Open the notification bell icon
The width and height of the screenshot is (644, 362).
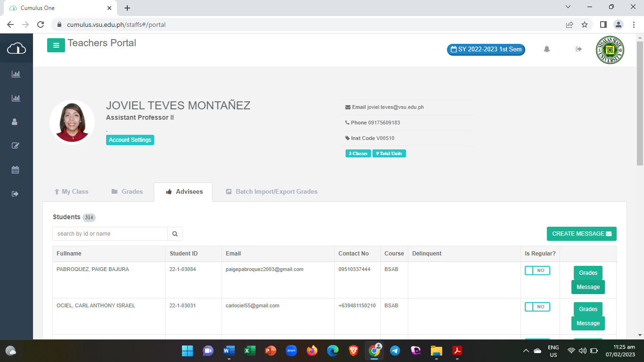(x=547, y=49)
